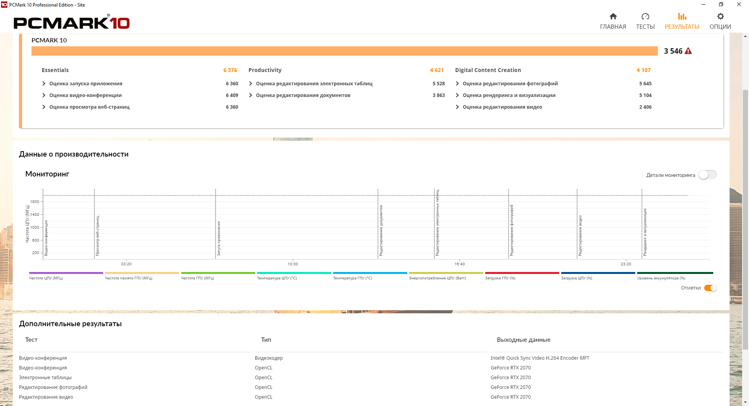Click the Мониторинг heading
Image resolution: width=749 pixels, height=406 pixels.
point(47,174)
